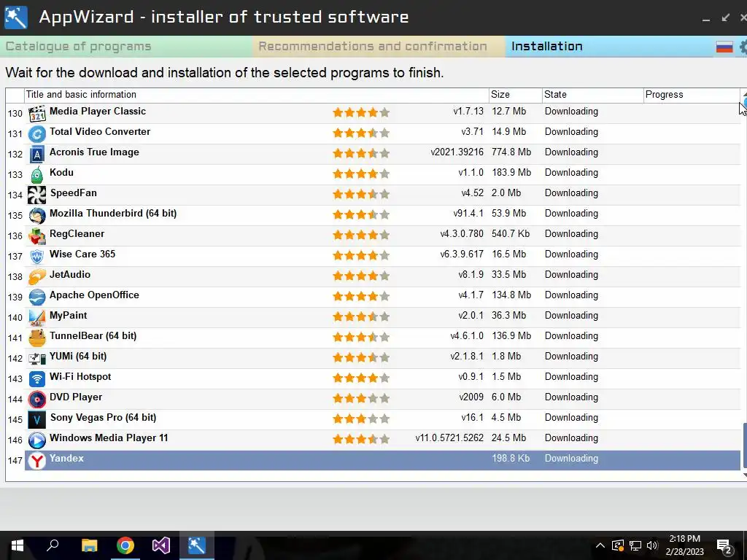Click the Sony Vegas Pro version v16.1
This screenshot has width=747, height=560.
[x=472, y=418]
